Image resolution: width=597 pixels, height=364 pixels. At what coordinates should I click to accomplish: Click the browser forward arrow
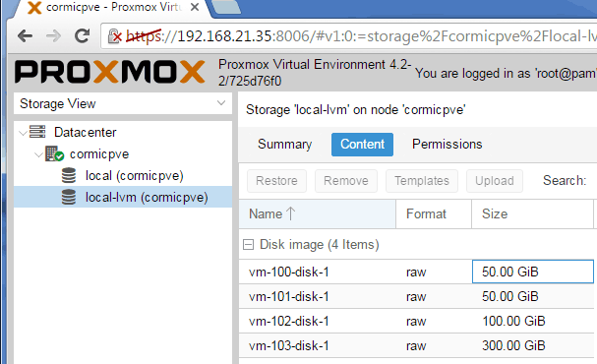point(53,36)
